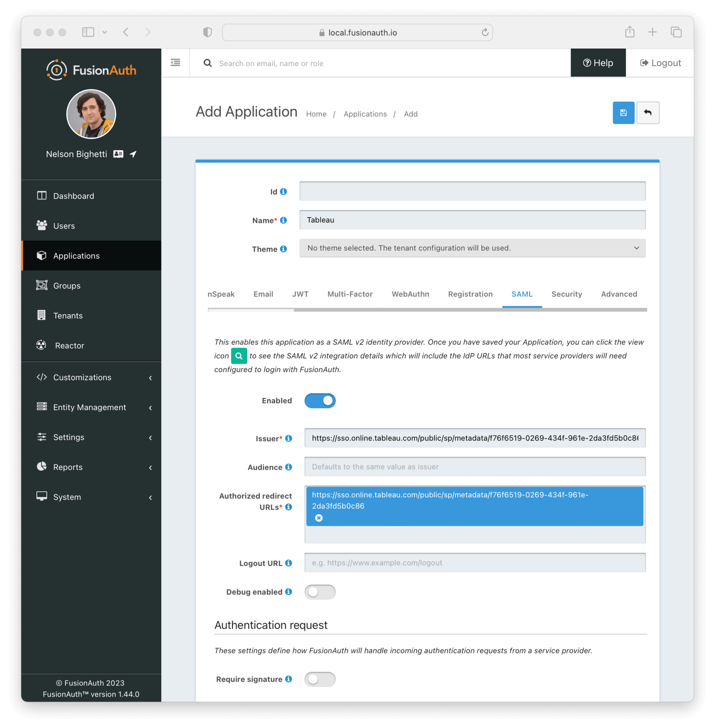Click into the Id input field
Screen dimensions: 715x728
point(472,191)
